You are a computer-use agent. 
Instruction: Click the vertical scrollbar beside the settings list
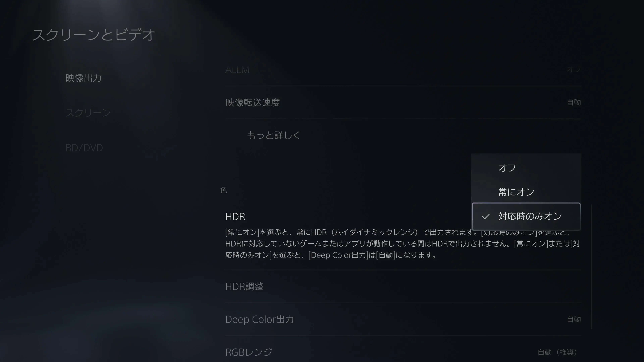pyautogui.click(x=592, y=267)
